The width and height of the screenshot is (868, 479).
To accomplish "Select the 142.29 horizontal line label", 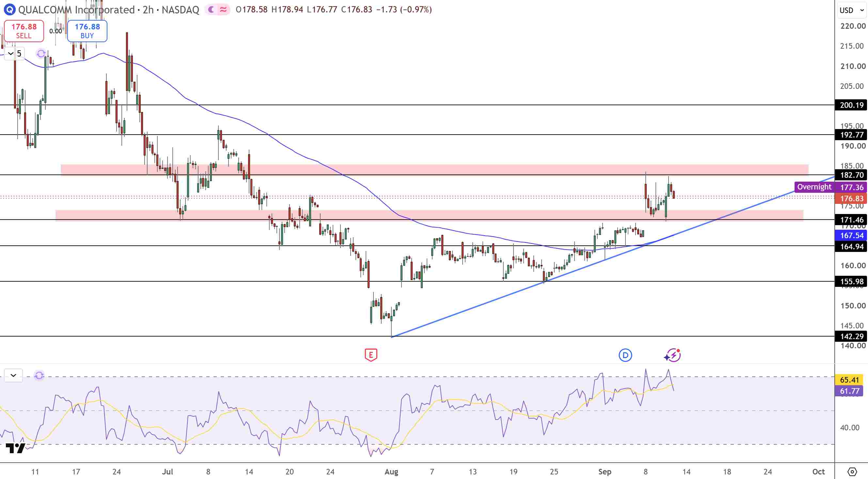I will (x=851, y=336).
